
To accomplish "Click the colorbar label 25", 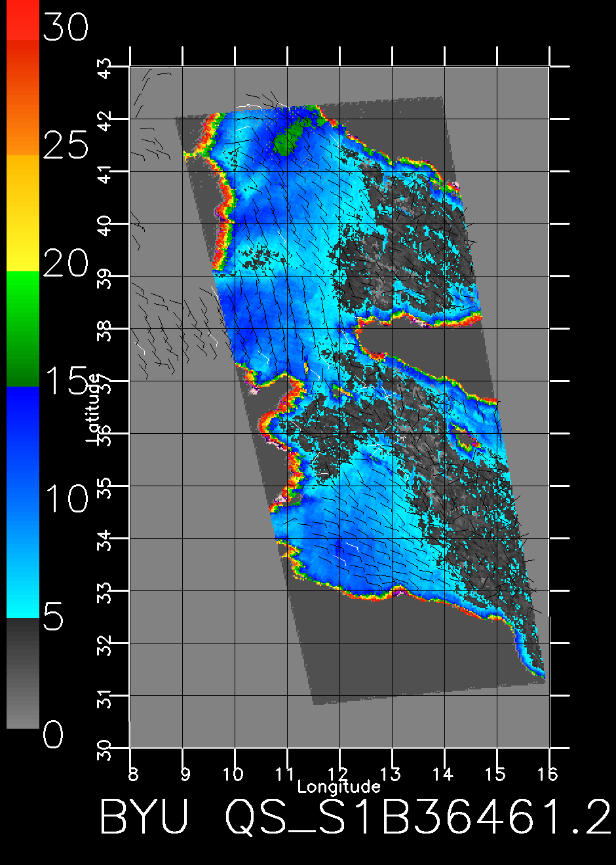I will click(x=65, y=144).
